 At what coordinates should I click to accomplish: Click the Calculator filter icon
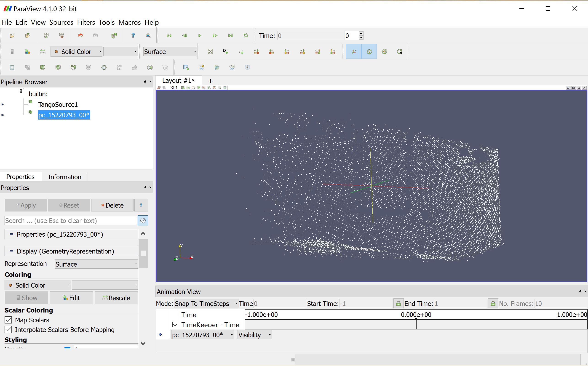pos(12,67)
